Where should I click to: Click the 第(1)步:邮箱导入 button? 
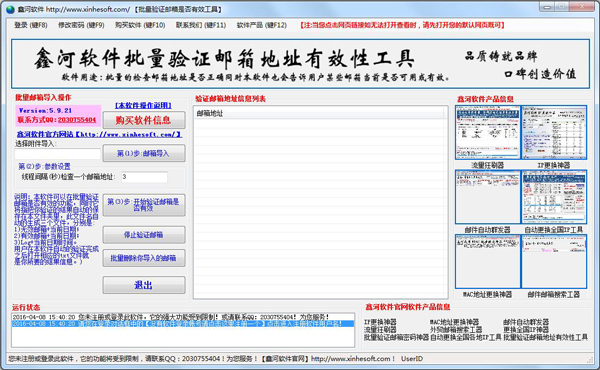tap(144, 153)
